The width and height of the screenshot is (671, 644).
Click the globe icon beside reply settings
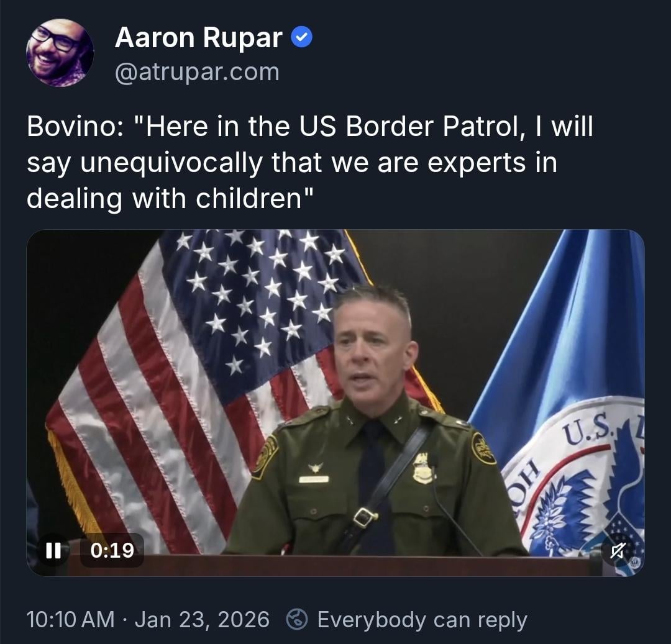(x=296, y=619)
